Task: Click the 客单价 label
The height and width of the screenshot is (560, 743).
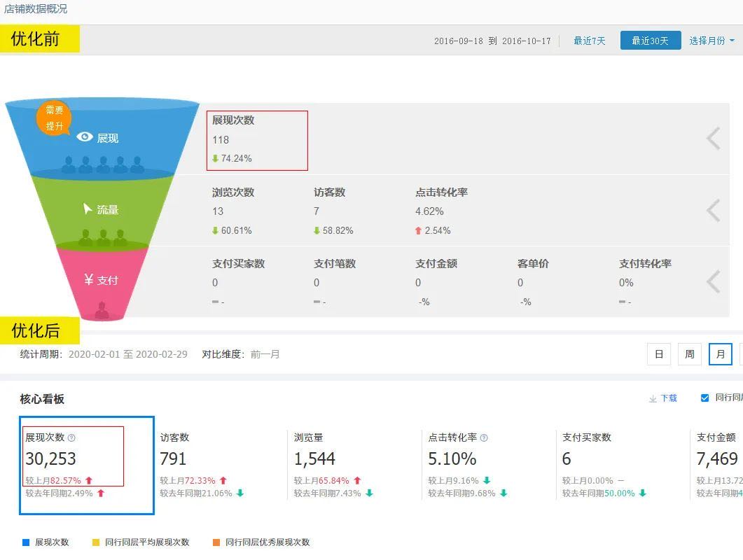Action: [533, 263]
